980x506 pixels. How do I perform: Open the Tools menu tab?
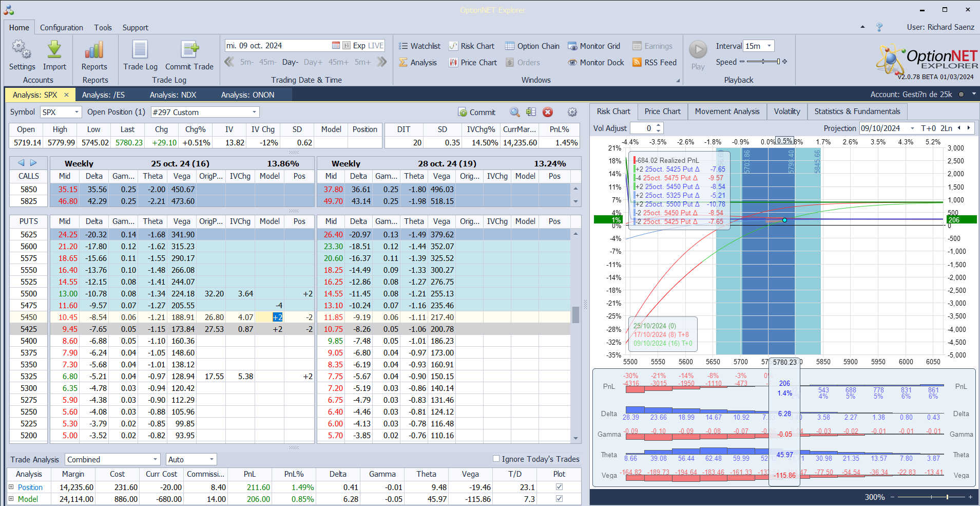click(103, 27)
